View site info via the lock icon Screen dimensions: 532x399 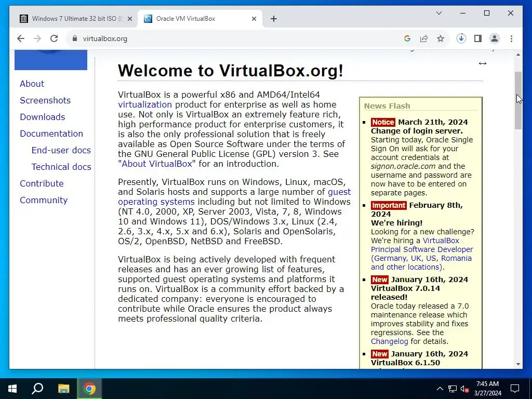tap(75, 38)
